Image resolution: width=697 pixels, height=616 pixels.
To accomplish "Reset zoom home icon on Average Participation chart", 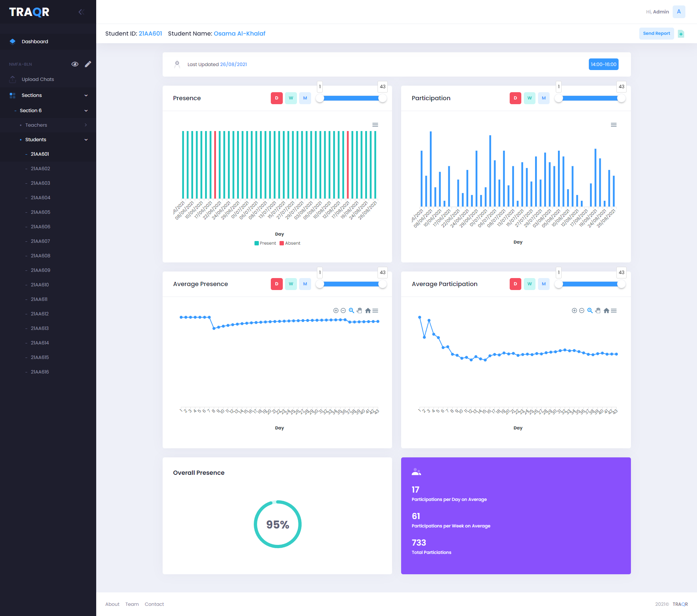I will (606, 311).
